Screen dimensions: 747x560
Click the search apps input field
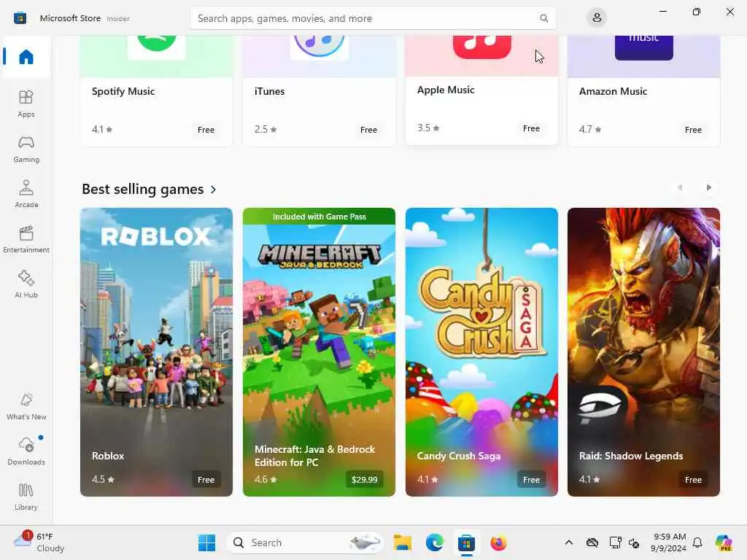pos(373,18)
